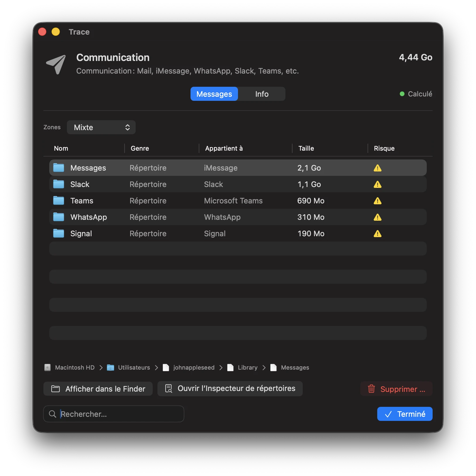The height and width of the screenshot is (476, 476).
Task: Click the Slack folder icon
Action: (x=59, y=184)
